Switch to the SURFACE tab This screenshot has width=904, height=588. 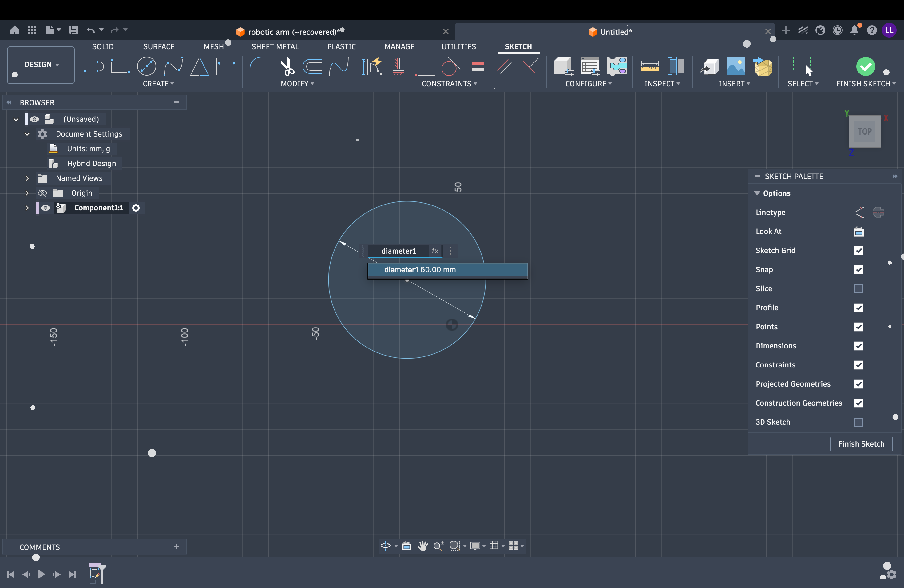click(x=159, y=46)
